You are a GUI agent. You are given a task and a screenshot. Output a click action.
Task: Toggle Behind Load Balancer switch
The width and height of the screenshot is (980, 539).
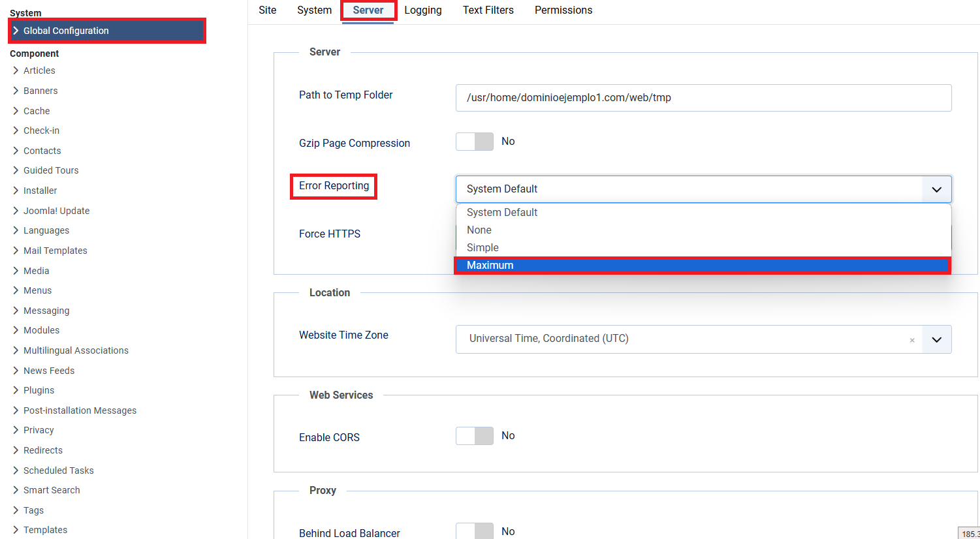click(475, 531)
